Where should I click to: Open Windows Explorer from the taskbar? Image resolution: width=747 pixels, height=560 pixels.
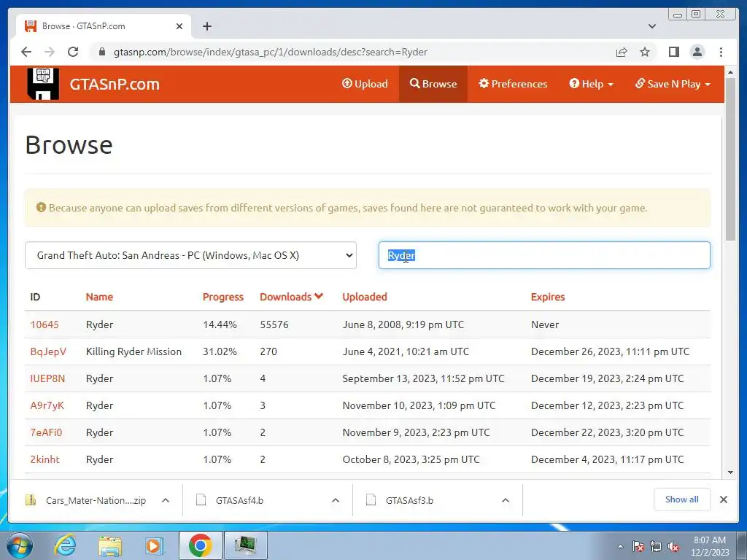pos(110,545)
